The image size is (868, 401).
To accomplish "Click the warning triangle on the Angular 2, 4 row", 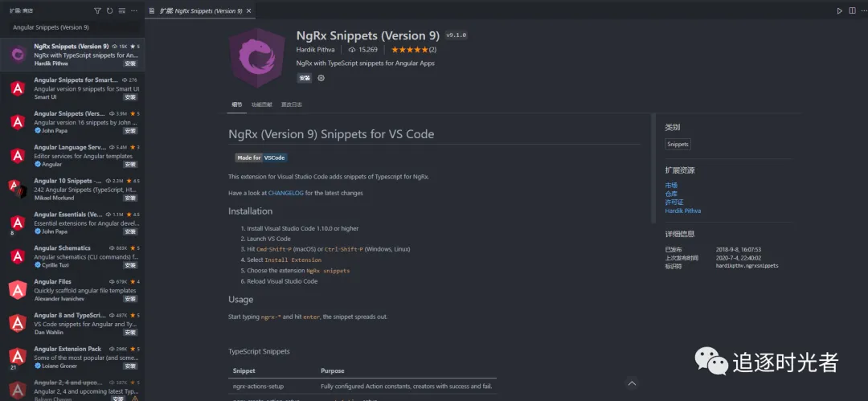I will [x=133, y=399].
